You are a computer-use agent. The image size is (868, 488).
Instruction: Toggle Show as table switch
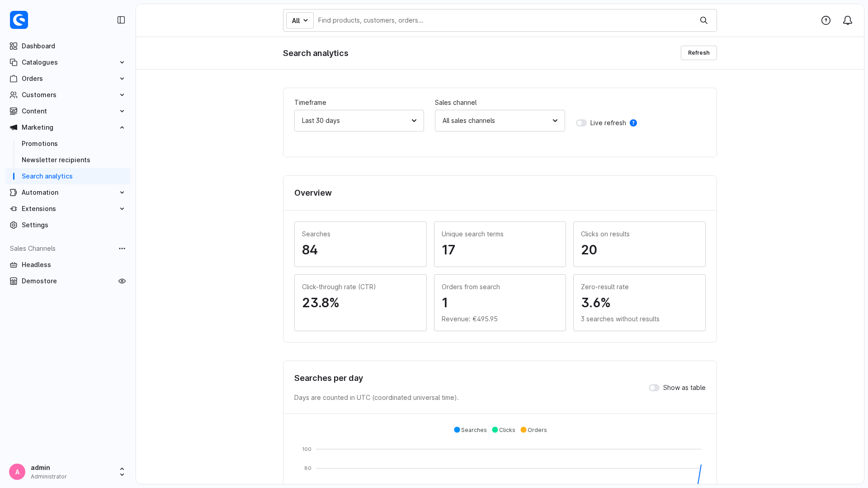click(654, 388)
